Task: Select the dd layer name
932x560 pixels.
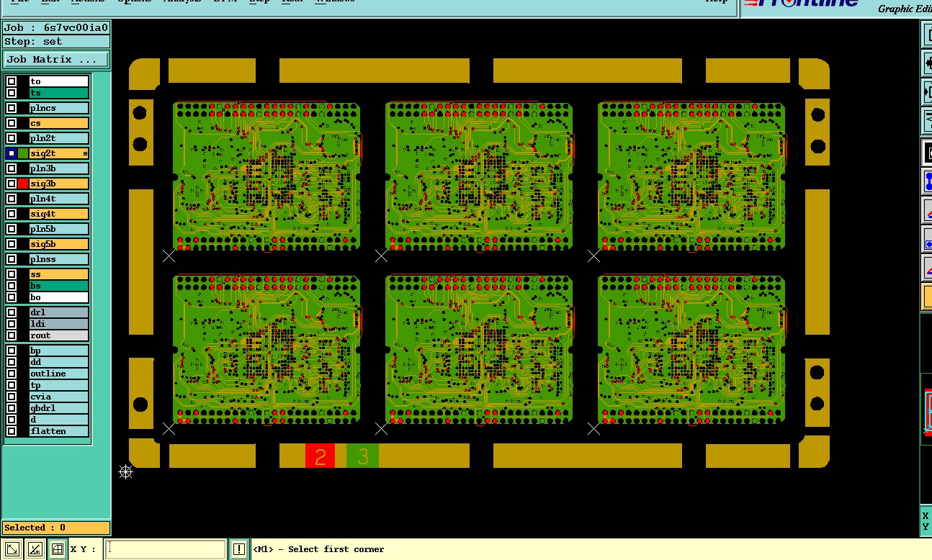Action: 58,362
